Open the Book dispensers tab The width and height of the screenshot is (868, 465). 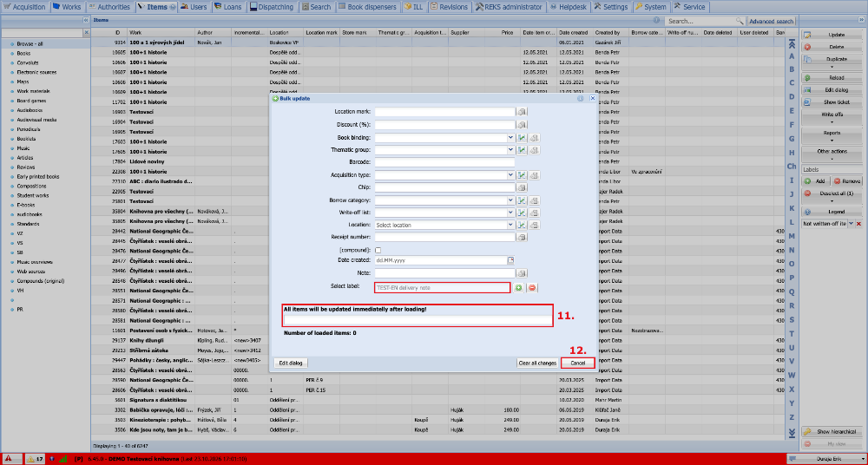tap(368, 7)
